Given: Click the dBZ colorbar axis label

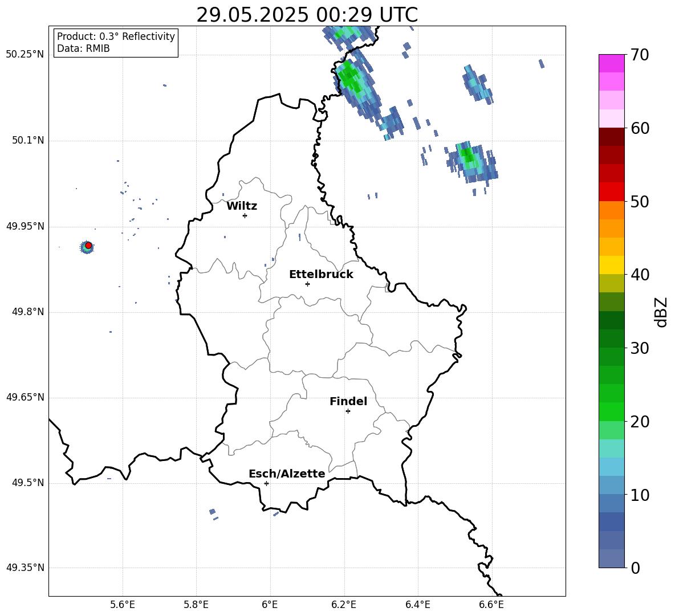Looking at the screenshot, I should (x=661, y=312).
